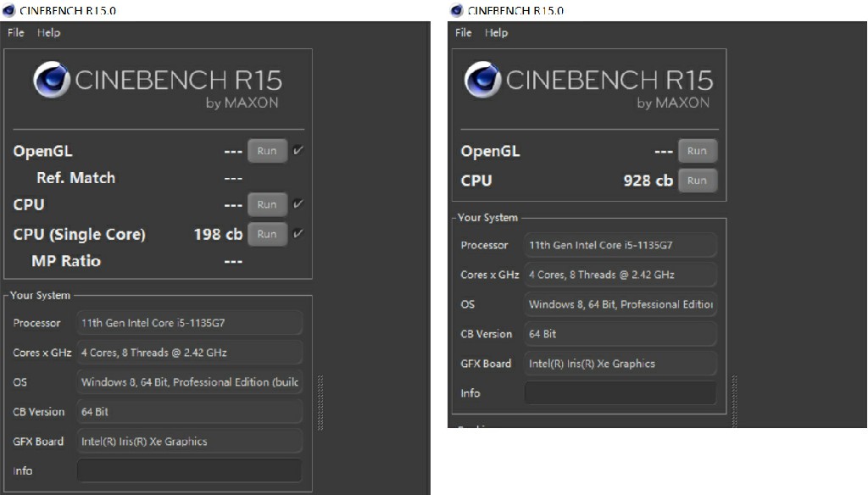Click the Cinebench R15 logo sphere in the left window
This screenshot has width=868, height=495.
coord(52,80)
